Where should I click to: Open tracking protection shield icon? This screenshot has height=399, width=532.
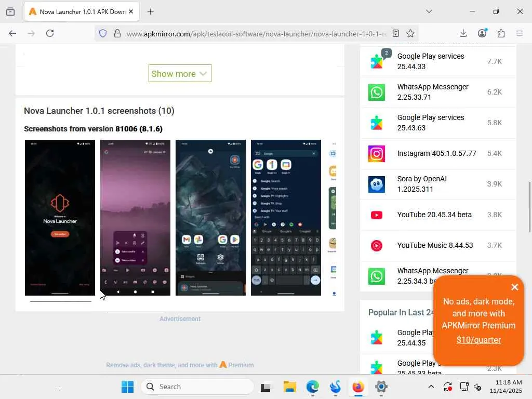[x=103, y=33]
